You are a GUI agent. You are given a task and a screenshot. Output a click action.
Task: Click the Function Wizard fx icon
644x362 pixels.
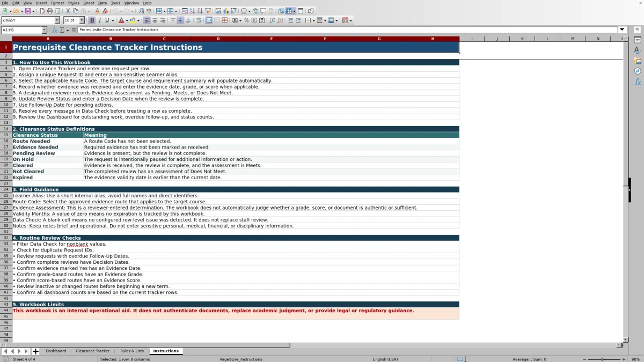(55, 30)
